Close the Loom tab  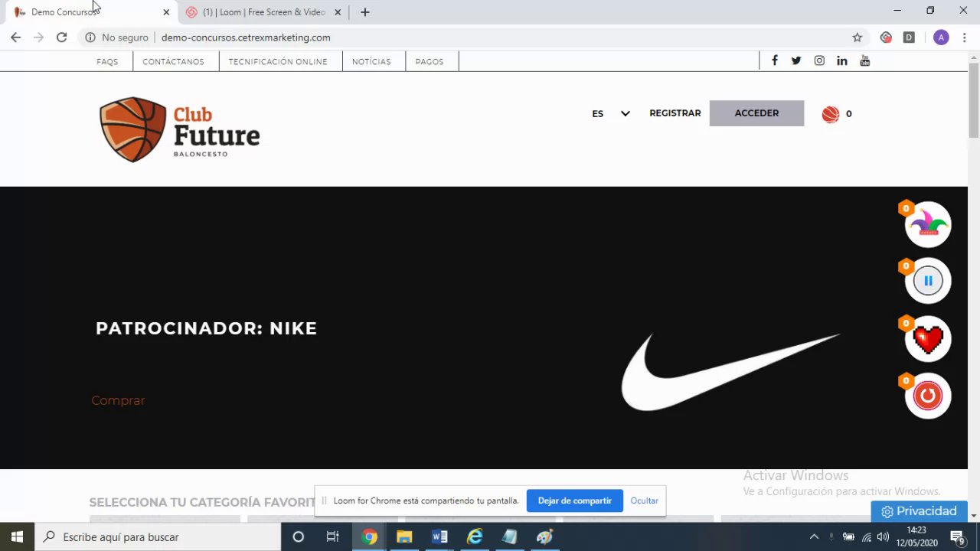(338, 12)
